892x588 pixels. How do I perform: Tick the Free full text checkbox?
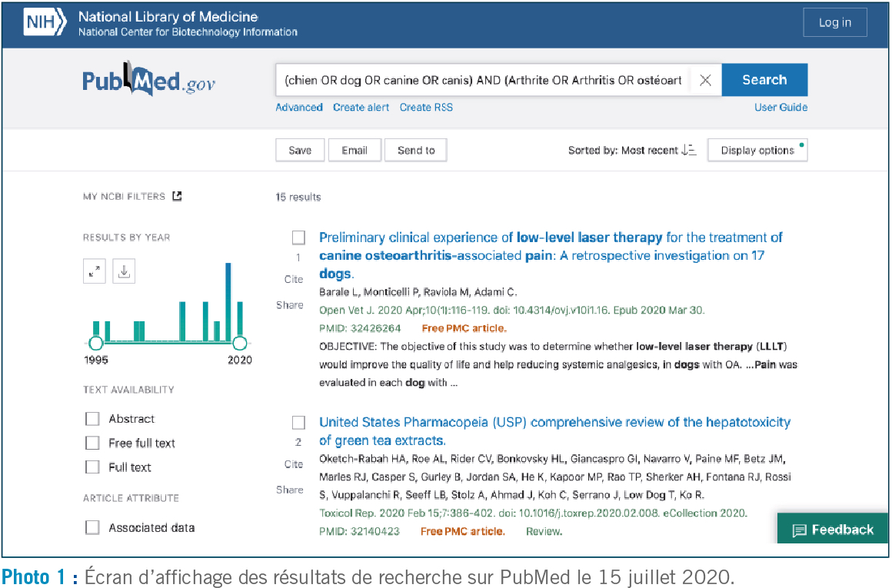[92, 443]
